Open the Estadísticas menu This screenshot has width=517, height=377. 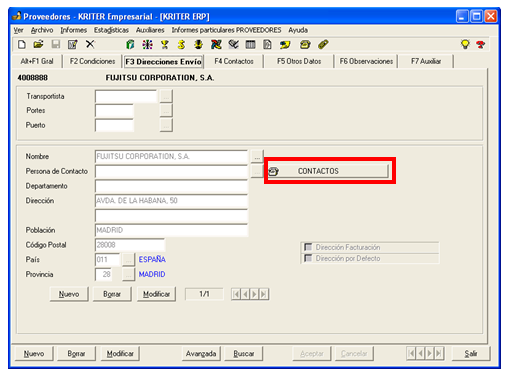111,30
